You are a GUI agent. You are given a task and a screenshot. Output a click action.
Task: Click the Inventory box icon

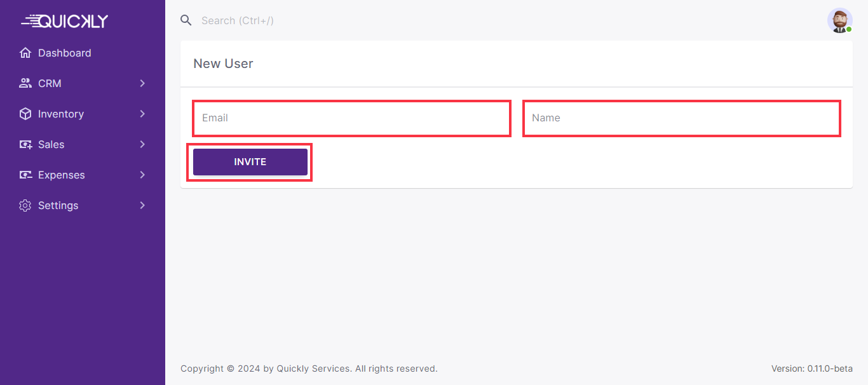click(x=25, y=114)
